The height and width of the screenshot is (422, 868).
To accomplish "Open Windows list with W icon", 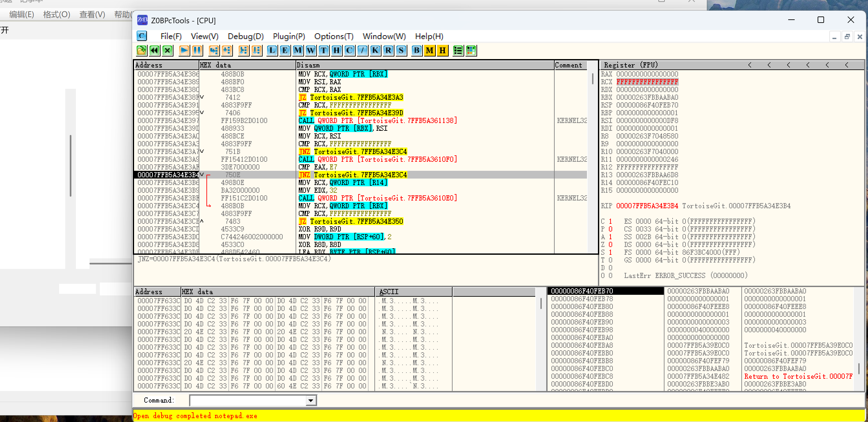I will point(311,50).
